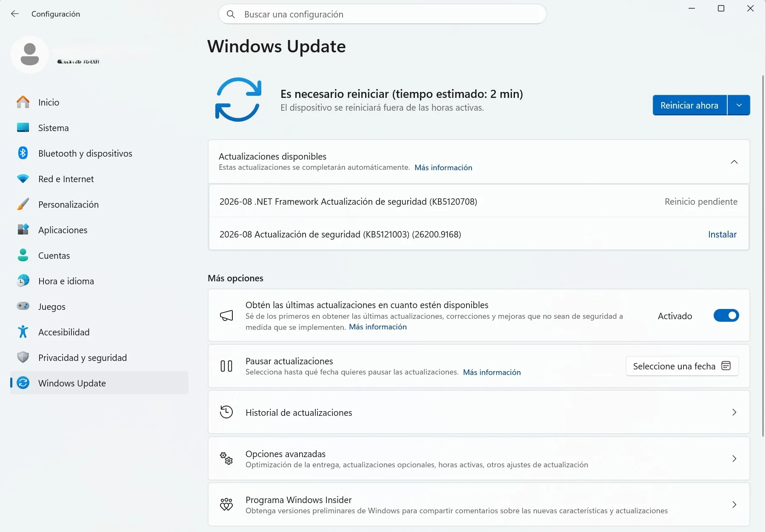Navigate to Sistema settings
Image resolution: width=766 pixels, height=532 pixels.
(99, 128)
